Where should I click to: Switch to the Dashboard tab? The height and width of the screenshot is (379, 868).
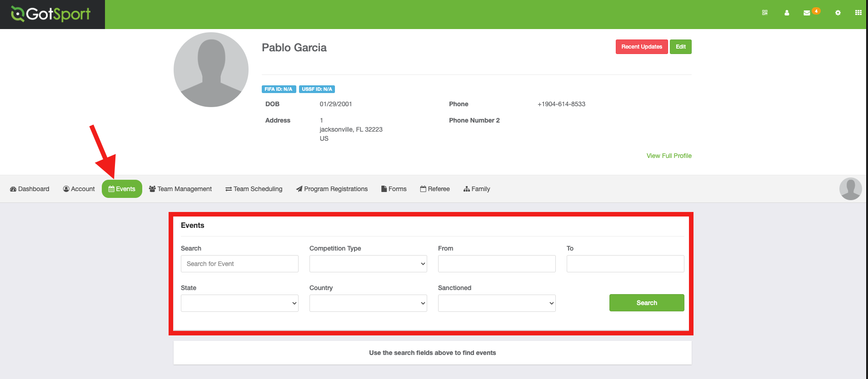[30, 189]
